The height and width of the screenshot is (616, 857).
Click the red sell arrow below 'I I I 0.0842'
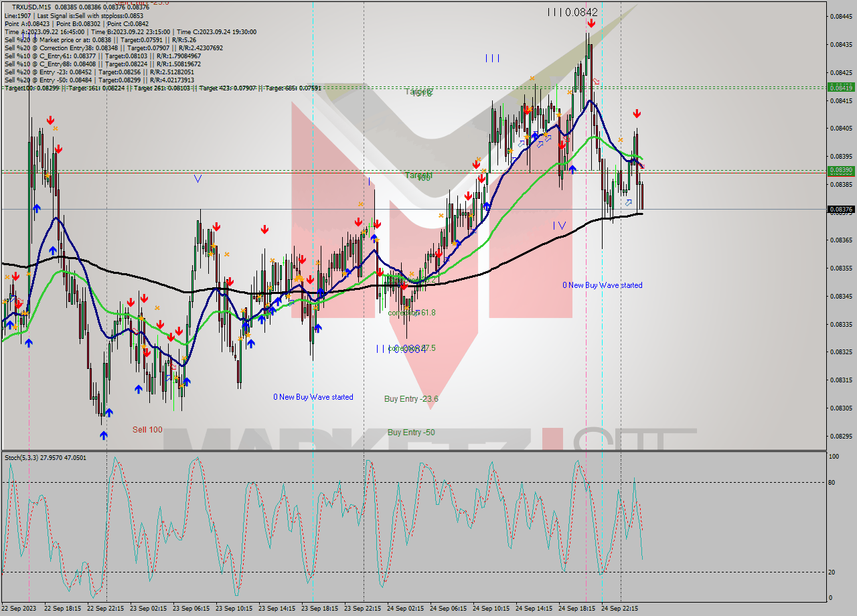click(591, 23)
